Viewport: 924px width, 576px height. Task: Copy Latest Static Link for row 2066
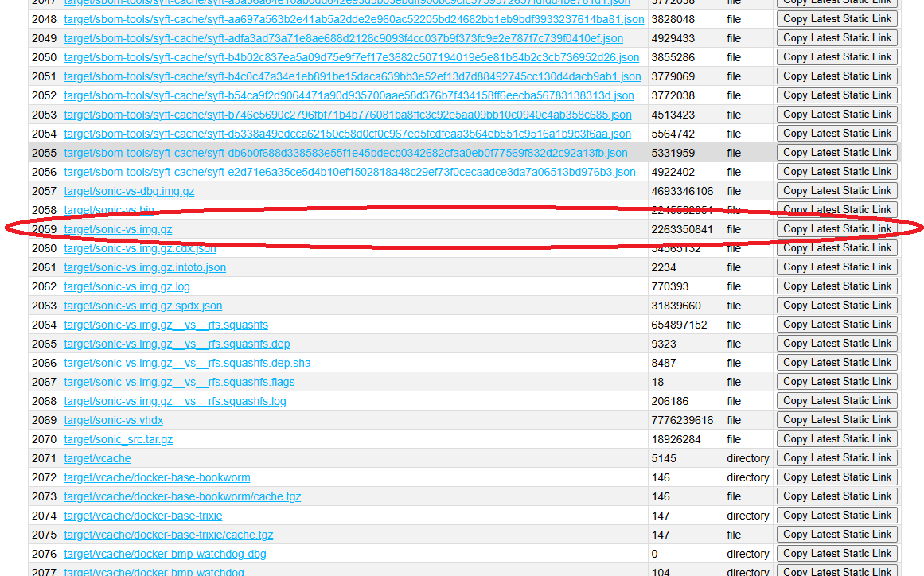836,362
